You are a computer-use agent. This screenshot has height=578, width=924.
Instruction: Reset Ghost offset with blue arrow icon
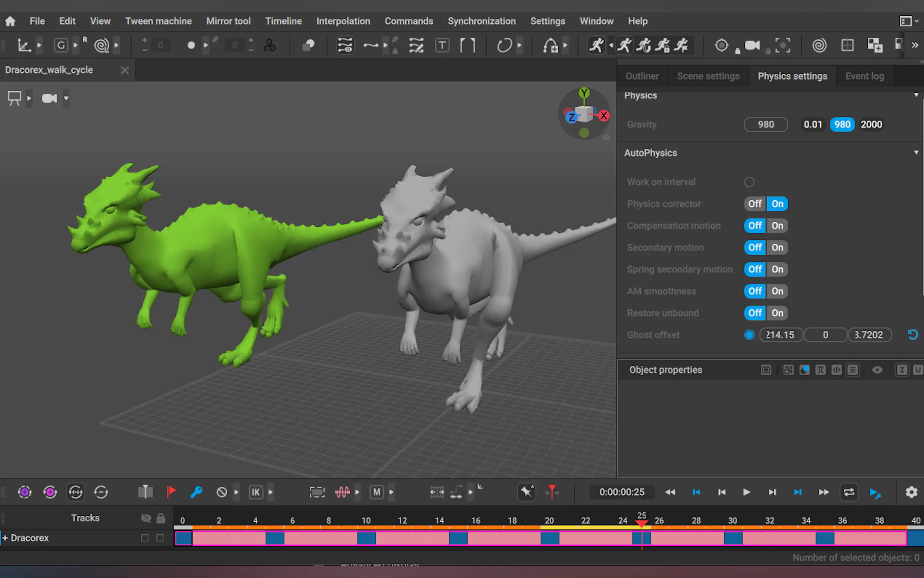912,335
